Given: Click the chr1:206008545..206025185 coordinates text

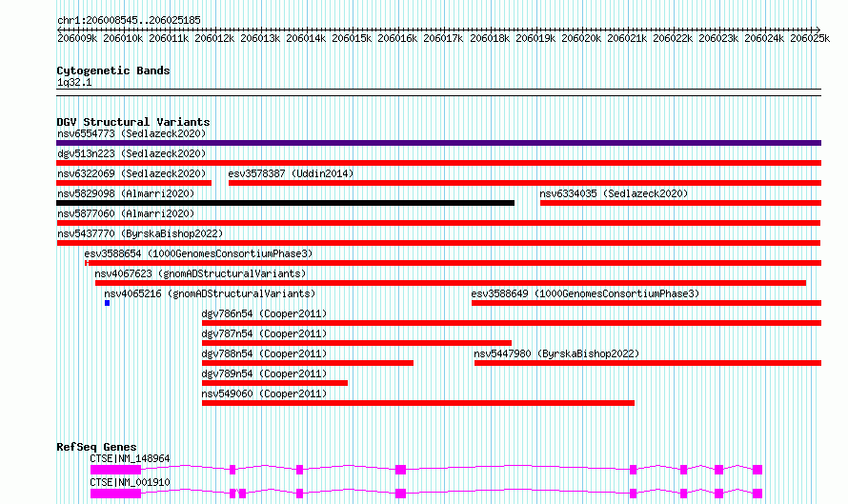Looking at the screenshot, I should click(x=129, y=20).
